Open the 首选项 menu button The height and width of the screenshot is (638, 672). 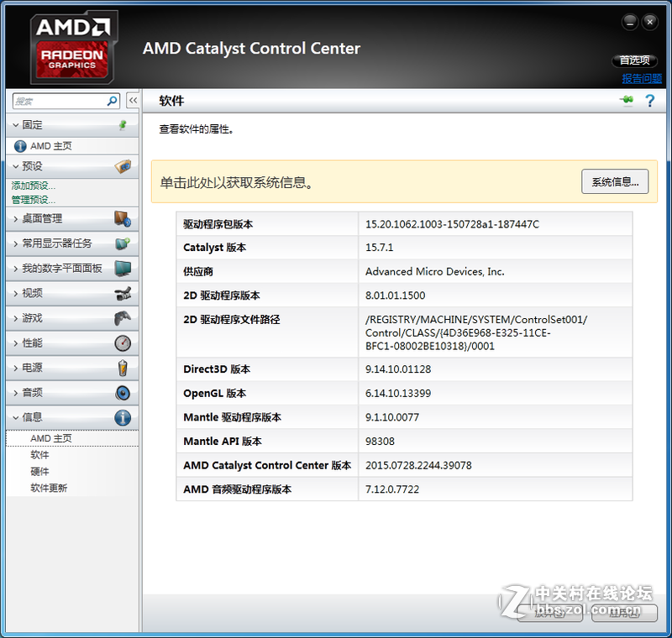(635, 60)
